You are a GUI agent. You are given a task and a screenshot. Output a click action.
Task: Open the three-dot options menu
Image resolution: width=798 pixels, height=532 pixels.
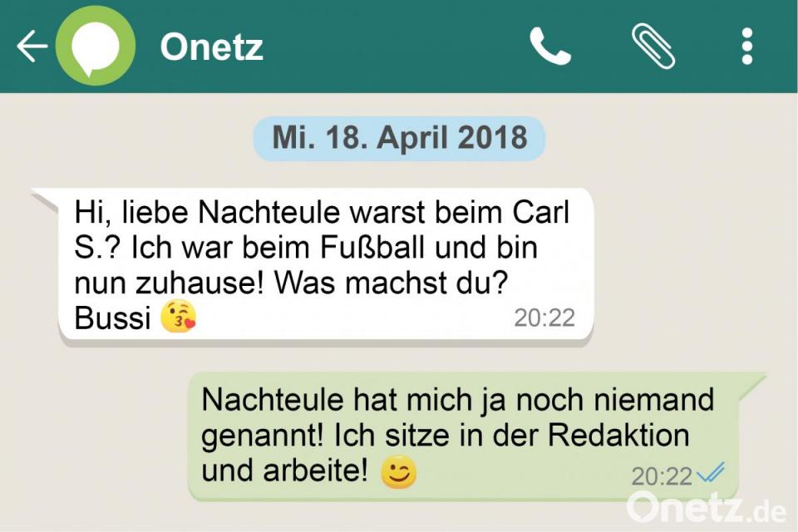point(747,47)
